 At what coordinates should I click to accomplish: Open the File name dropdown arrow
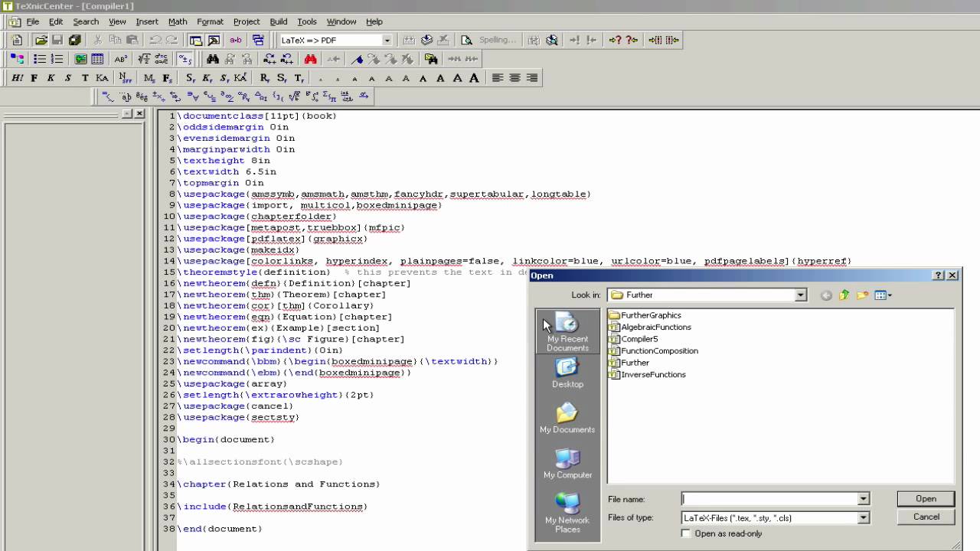pos(864,499)
